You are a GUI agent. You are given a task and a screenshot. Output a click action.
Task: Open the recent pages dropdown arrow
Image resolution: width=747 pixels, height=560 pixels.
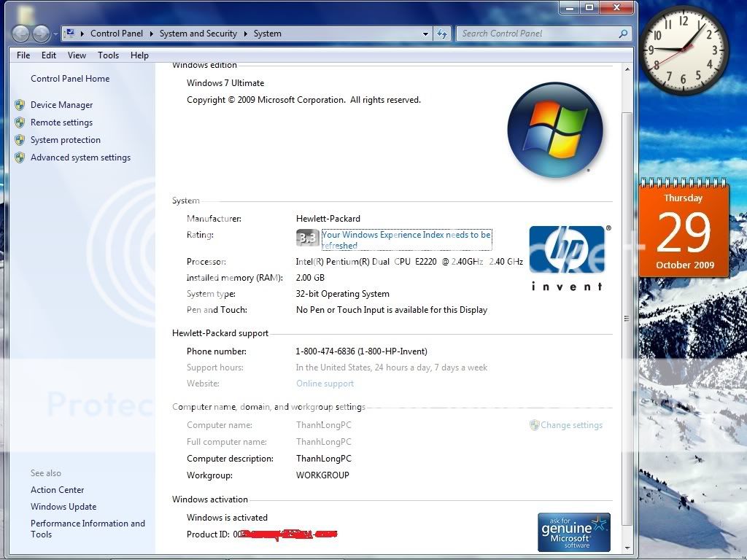pos(55,34)
